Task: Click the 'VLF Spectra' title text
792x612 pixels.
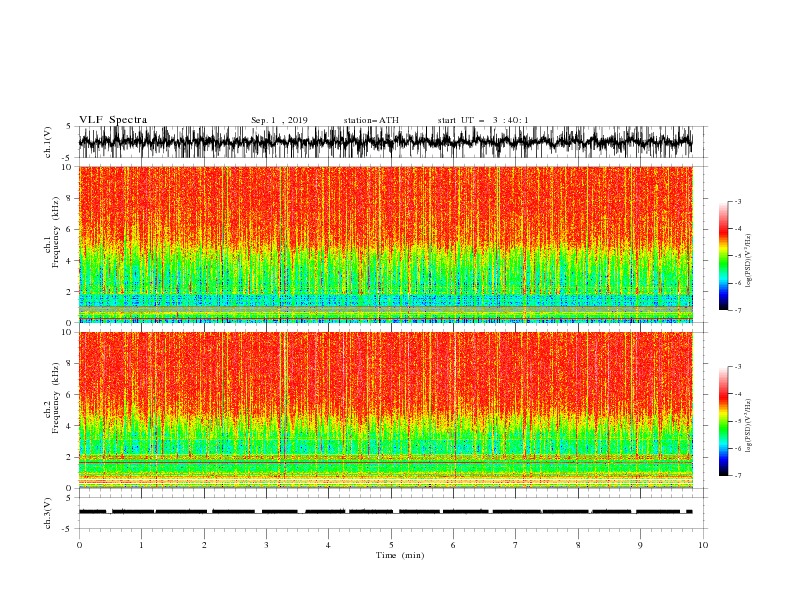Action: (x=113, y=120)
